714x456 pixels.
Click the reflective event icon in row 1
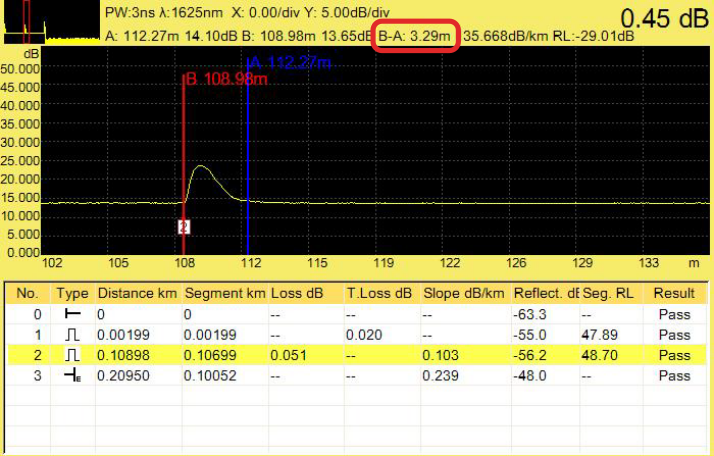click(x=71, y=334)
